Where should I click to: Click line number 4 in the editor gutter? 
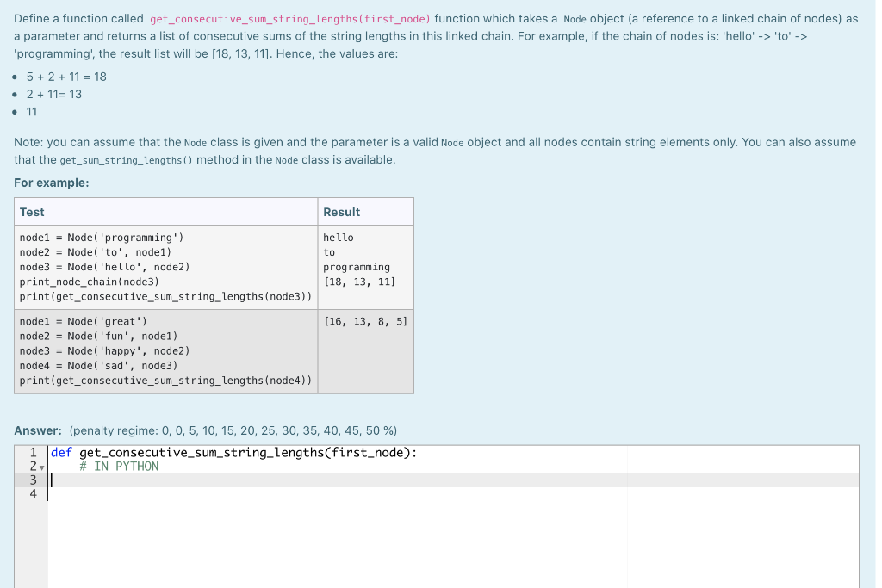[x=32, y=493]
